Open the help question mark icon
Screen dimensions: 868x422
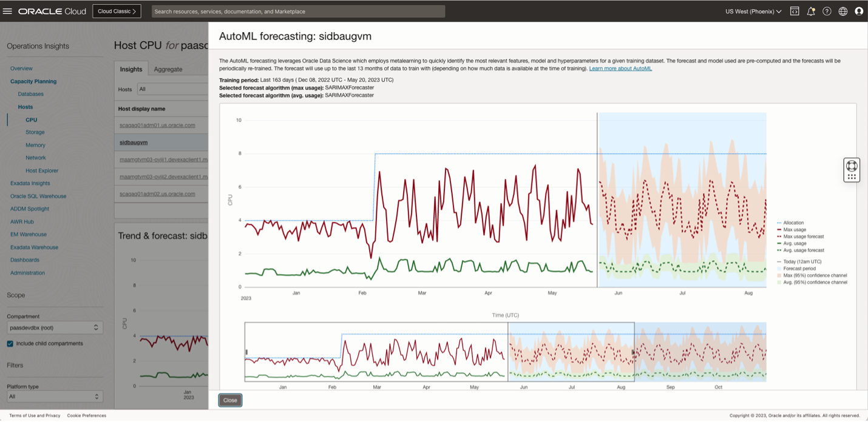tap(827, 11)
